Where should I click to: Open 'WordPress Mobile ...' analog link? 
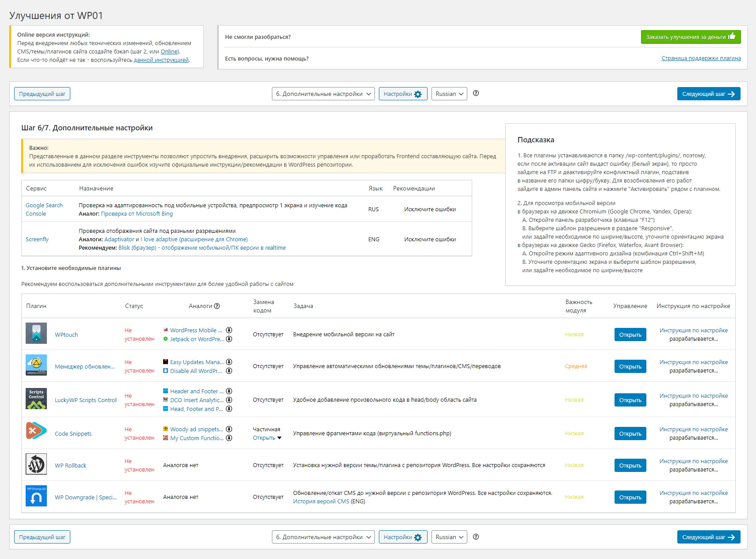coord(196,330)
